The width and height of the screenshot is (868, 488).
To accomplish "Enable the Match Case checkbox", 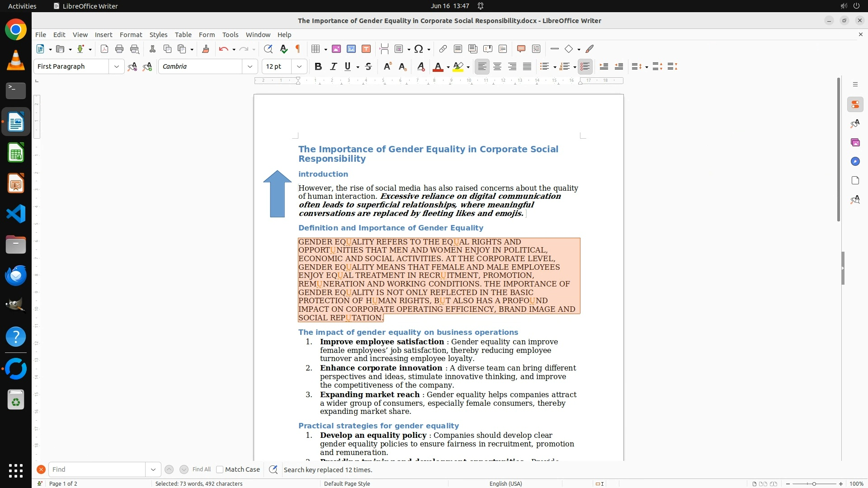I will coord(220,469).
